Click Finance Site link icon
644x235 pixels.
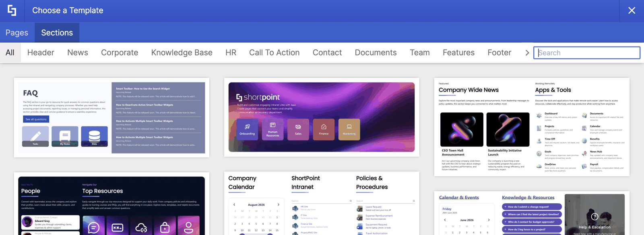pos(295,225)
